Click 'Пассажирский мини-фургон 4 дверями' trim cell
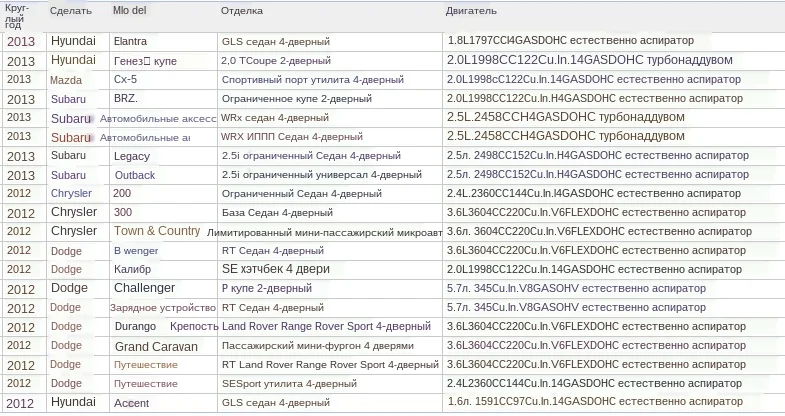The width and height of the screenshot is (785, 416). click(318, 346)
